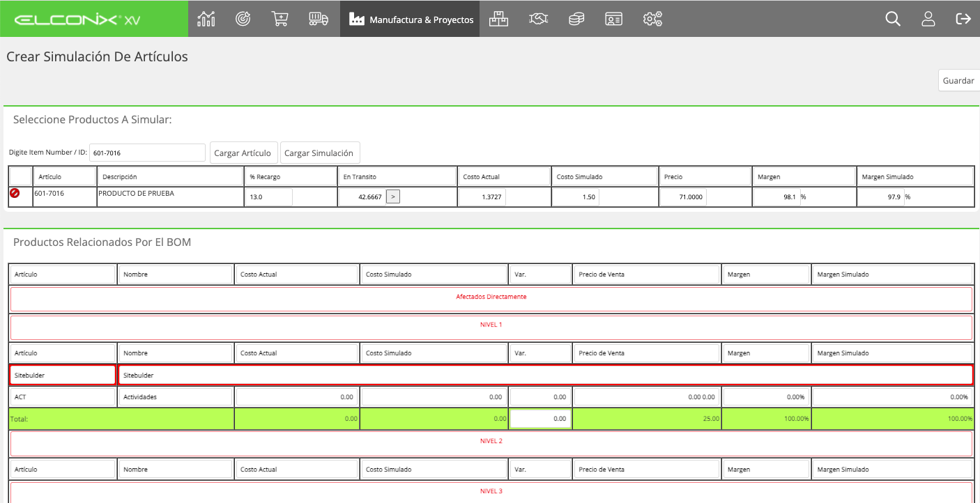The height and width of the screenshot is (503, 980).
Task: Focus the Item Number / ID field
Action: [147, 153]
